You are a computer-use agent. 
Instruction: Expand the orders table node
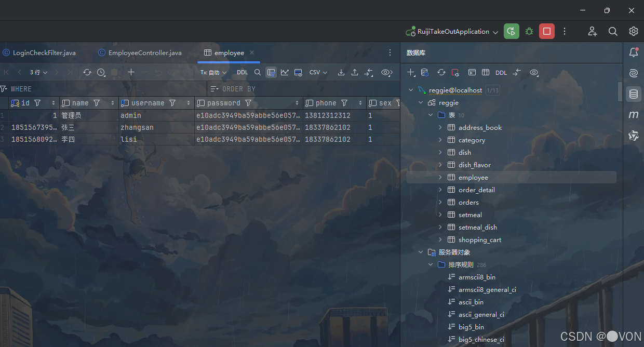(x=440, y=203)
